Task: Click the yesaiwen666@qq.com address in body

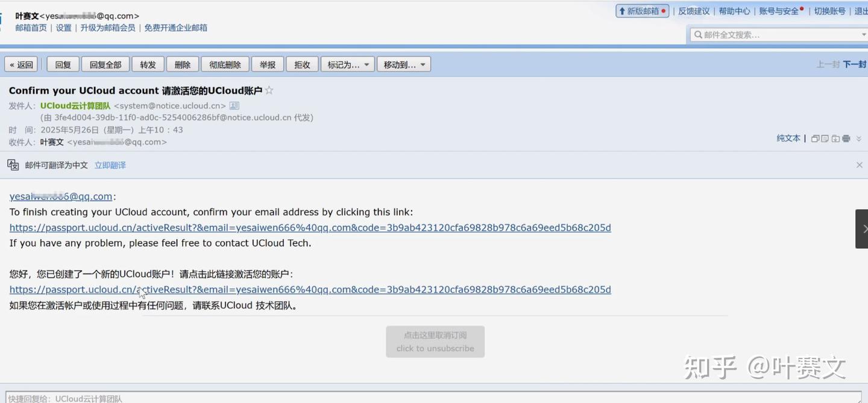Action: click(x=61, y=196)
